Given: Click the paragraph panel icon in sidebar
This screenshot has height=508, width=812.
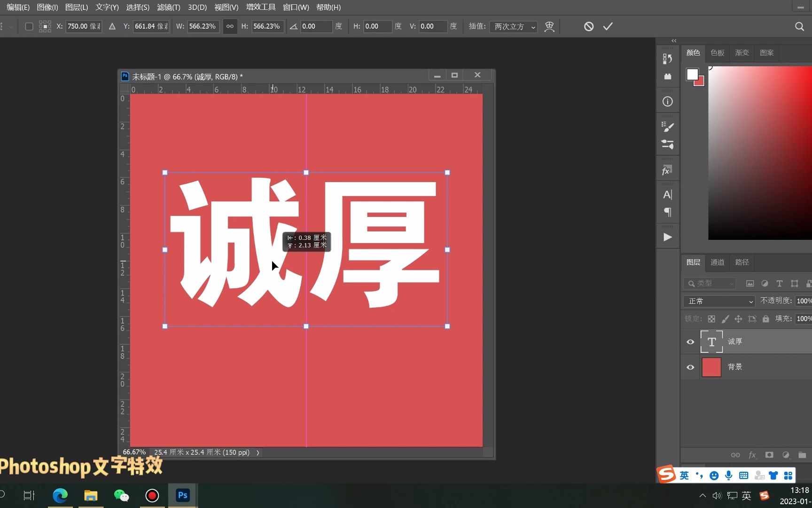Looking at the screenshot, I should 667,212.
